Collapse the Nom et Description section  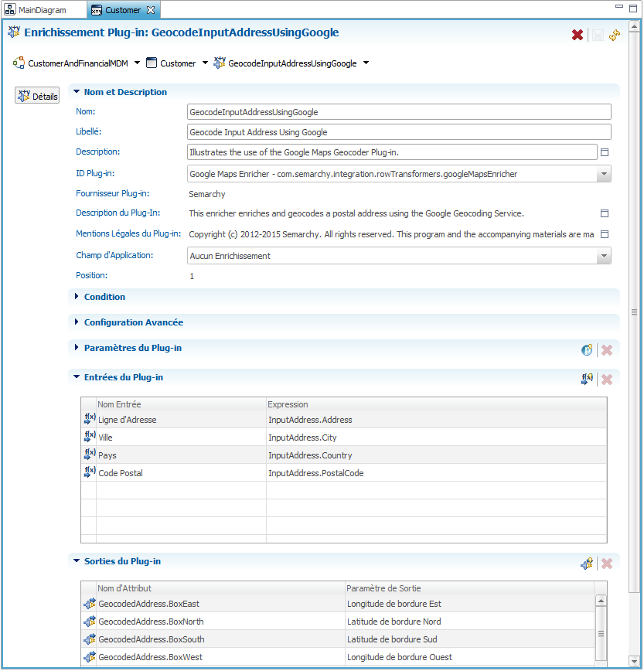tap(77, 91)
